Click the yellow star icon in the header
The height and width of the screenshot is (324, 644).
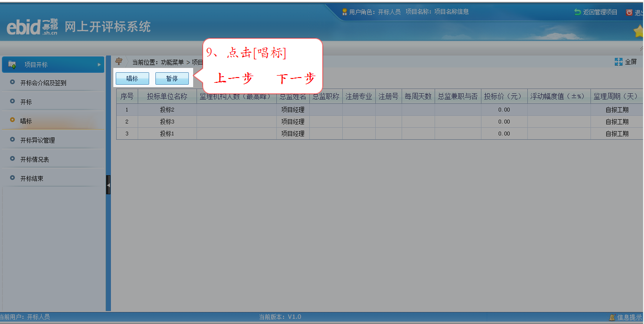[x=638, y=32]
